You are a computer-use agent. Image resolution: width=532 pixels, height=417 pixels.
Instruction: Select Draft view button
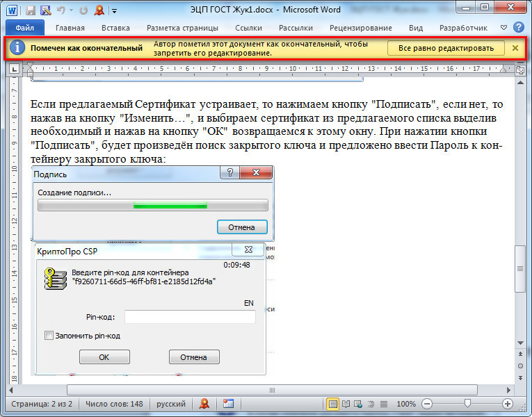point(384,404)
